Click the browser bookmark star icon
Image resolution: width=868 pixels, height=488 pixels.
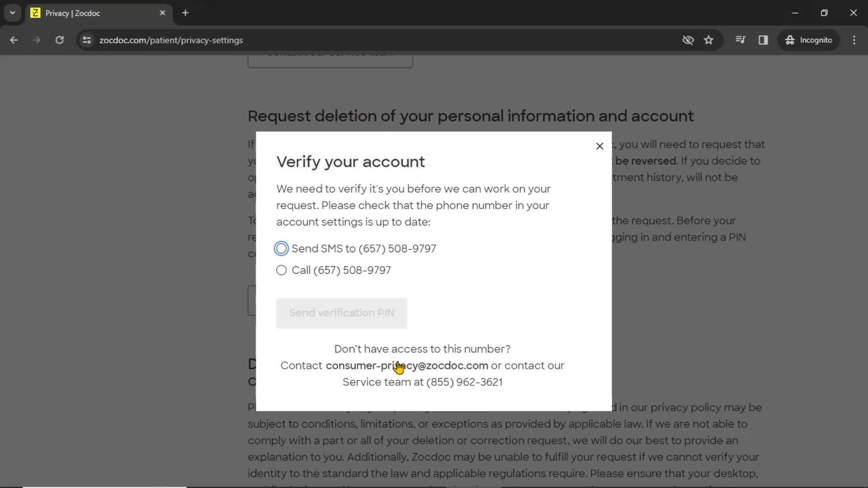(x=709, y=40)
